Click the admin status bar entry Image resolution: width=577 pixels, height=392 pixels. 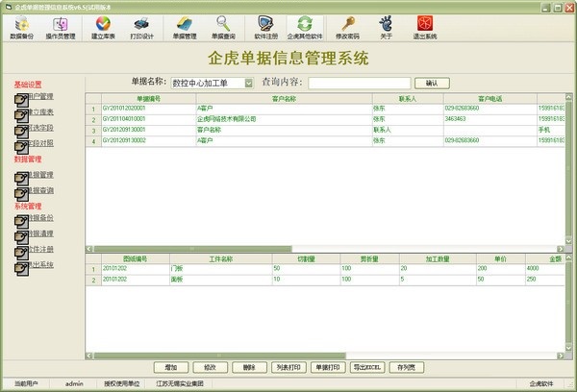click(x=74, y=383)
